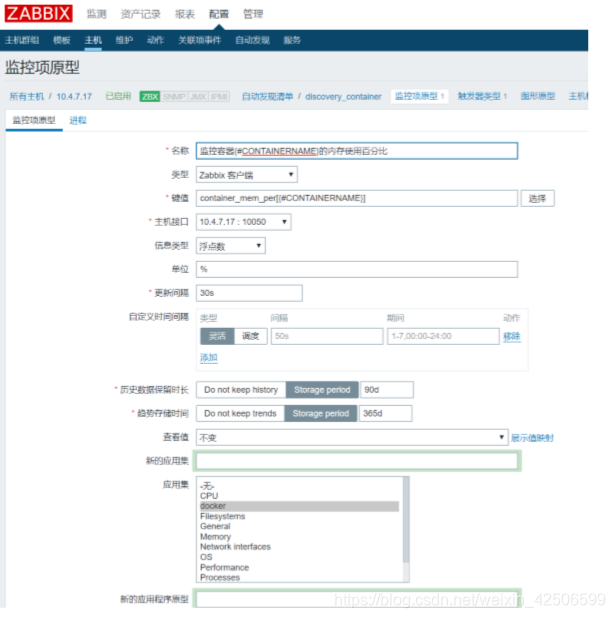Click the 期间 1-7,00:00-24:00 field

[443, 336]
